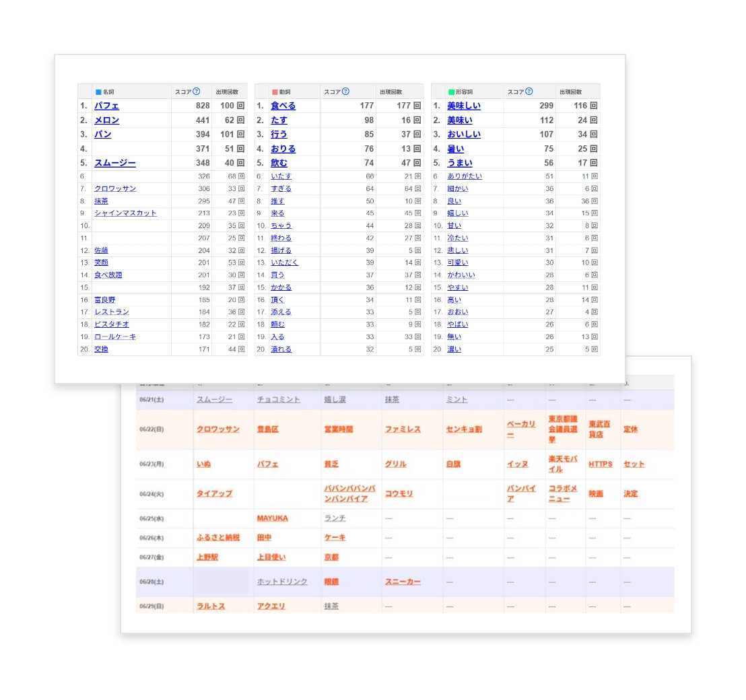
Task: Click the red square next to 動詞
Action: (x=275, y=92)
